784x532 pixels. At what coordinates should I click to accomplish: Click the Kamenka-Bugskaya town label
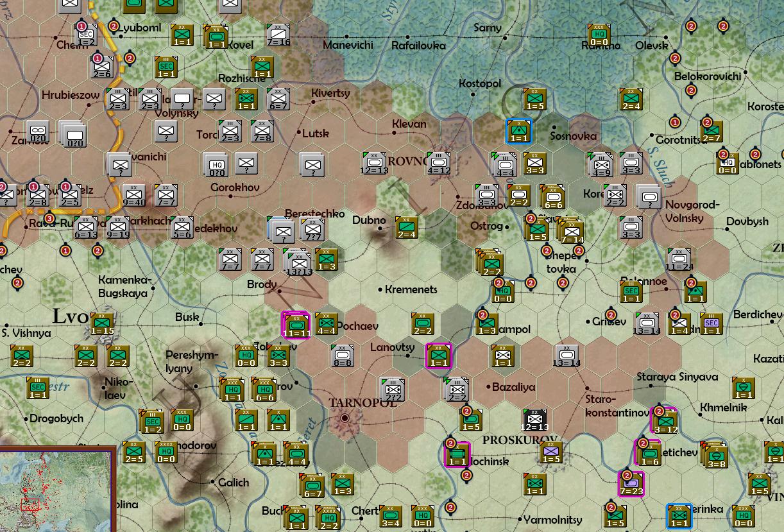tap(124, 286)
